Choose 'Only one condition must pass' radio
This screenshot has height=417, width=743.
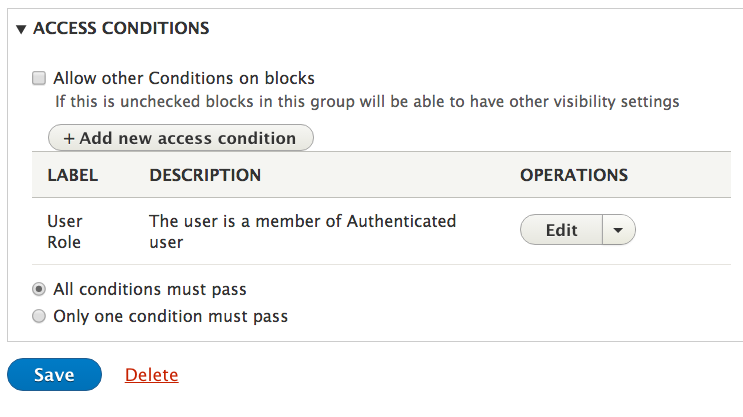coord(40,316)
